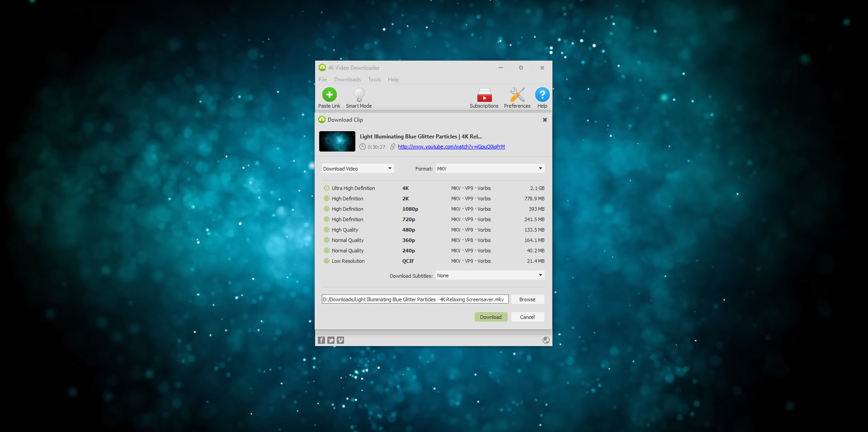Click the video thumbnail preview
This screenshot has width=868, height=432.
337,142
